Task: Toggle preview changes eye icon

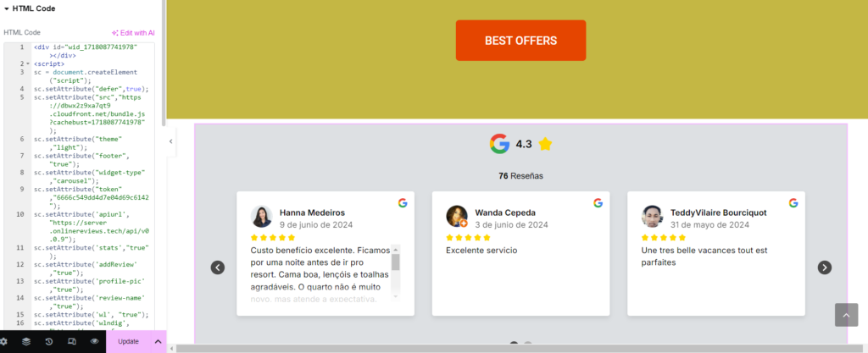Action: (x=94, y=341)
